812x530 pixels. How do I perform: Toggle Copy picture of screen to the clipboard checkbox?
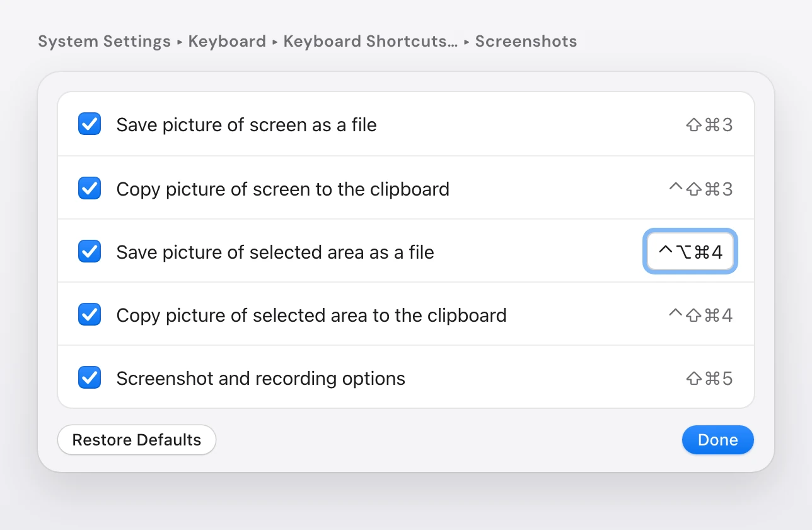tap(90, 188)
